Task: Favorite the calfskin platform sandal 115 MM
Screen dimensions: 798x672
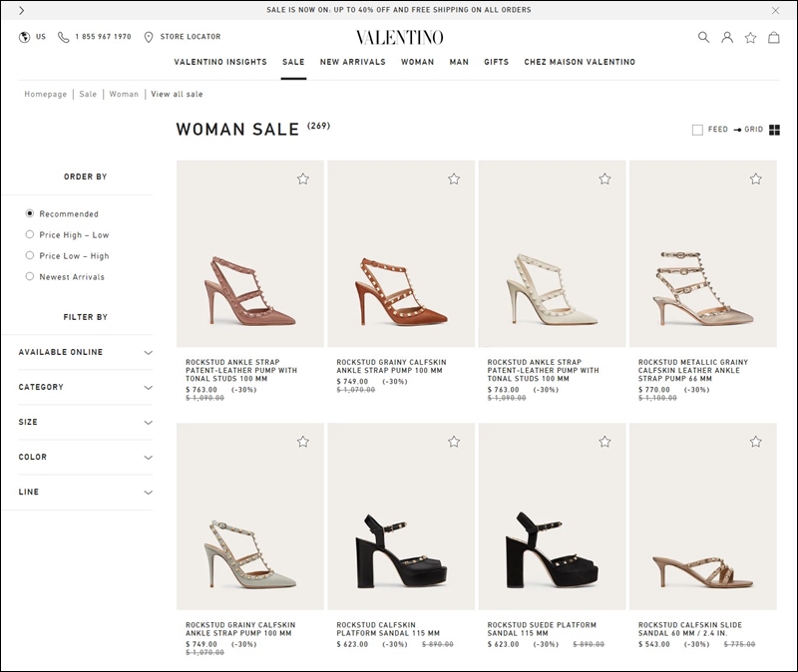Action: pos(454,442)
